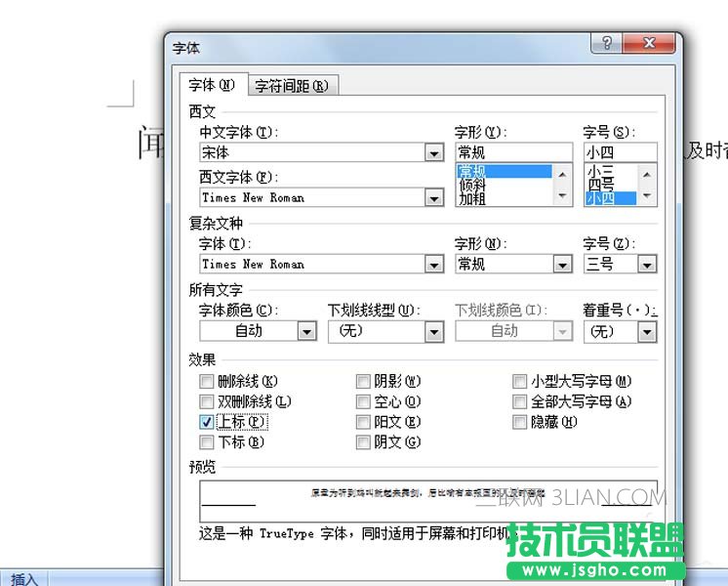Open the 复杂文种 字号 dropdown showing 三号
This screenshot has height=586, width=728.
647,265
